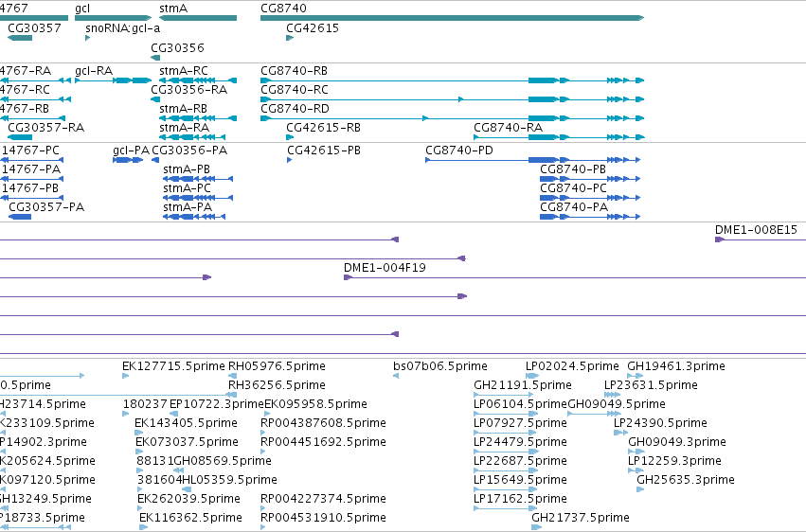Select EST LP07927.5prime
806x532 pixels.
506,433
